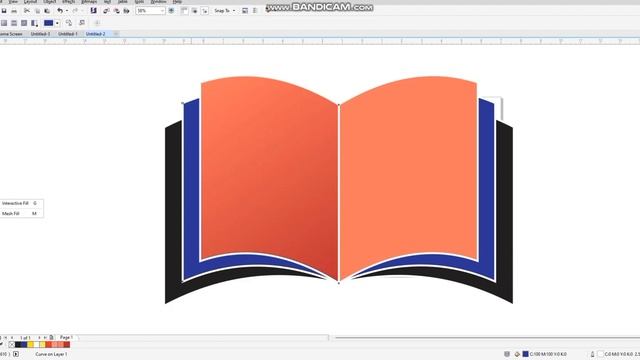
Task: Click the Redo arrow icon
Action: pyautogui.click(x=76, y=11)
